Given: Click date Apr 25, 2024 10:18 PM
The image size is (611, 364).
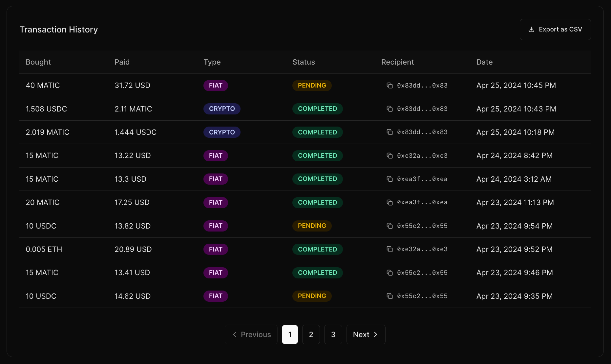Looking at the screenshot, I should point(516,132).
